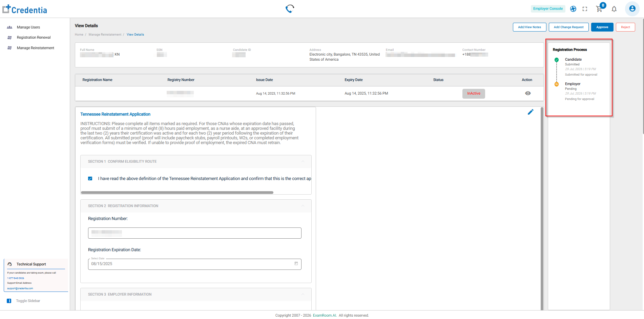Open ExamRoom.AI footer link
The height and width of the screenshot is (319, 644).
(x=325, y=315)
